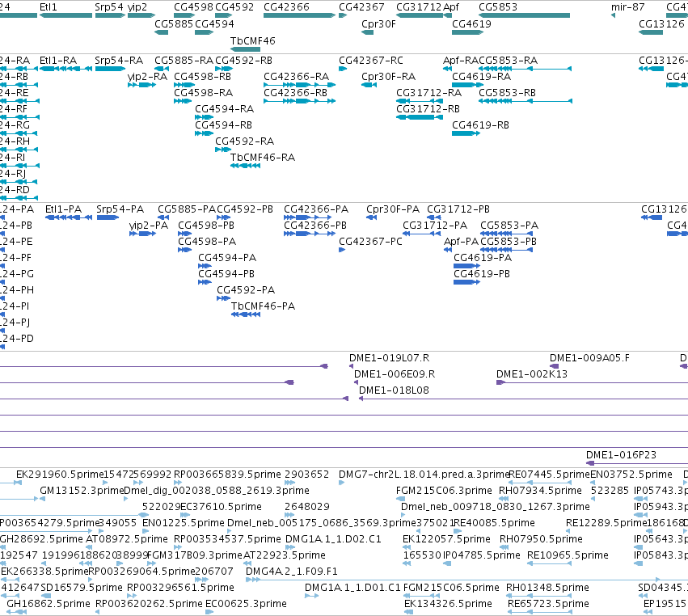Click the GM13152.3prime EST label

point(82,491)
